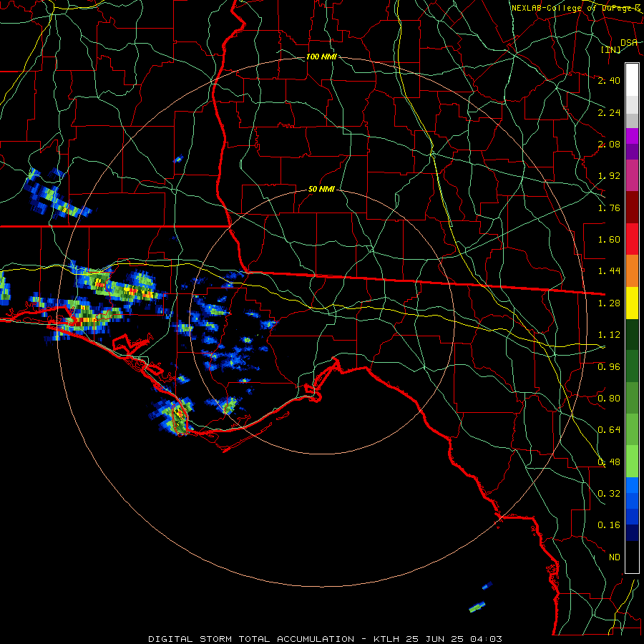Click the KTLH station identifier in caption
The image size is (644, 644).
tap(386, 639)
